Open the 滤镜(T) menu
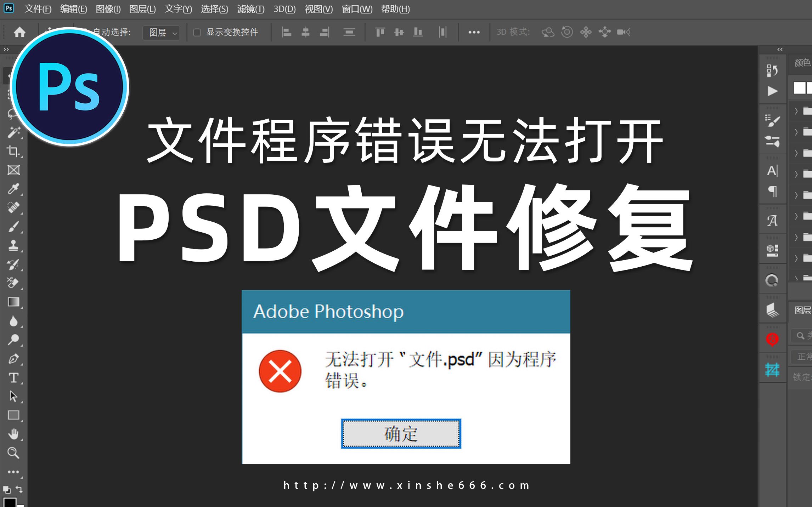The height and width of the screenshot is (507, 812). (x=251, y=9)
